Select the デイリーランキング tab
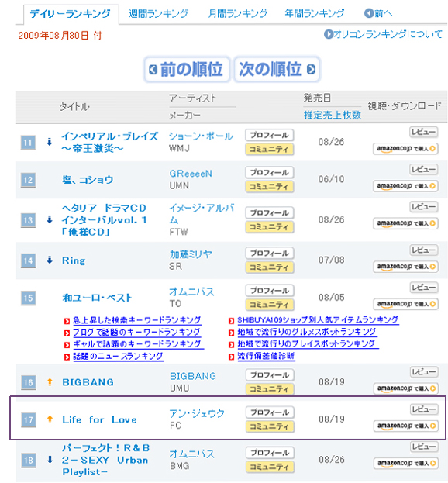 [x=71, y=13]
